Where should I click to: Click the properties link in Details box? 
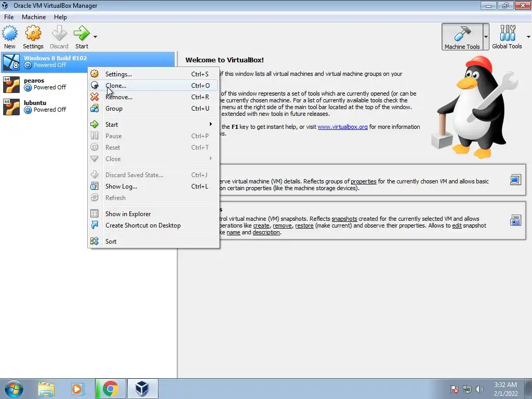(363, 181)
